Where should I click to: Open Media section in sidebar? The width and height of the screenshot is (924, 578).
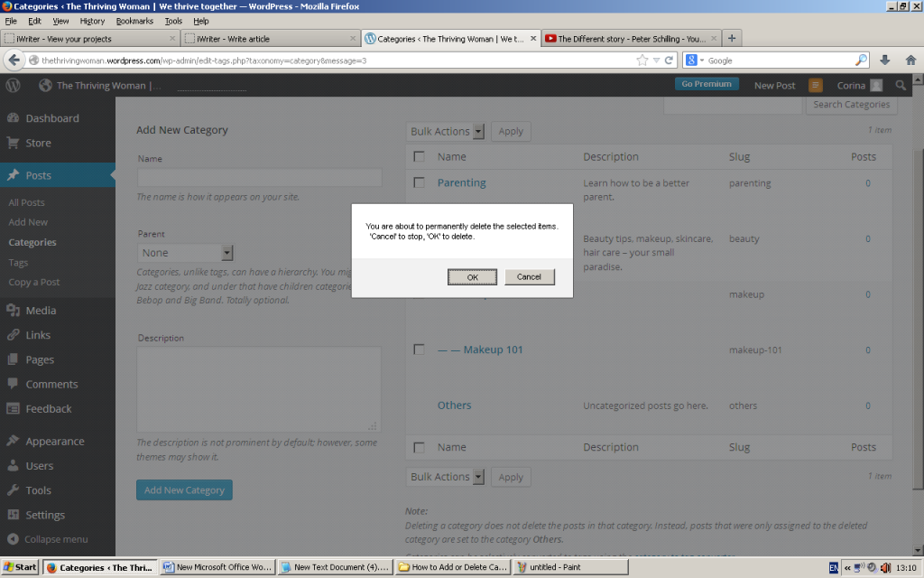click(41, 311)
